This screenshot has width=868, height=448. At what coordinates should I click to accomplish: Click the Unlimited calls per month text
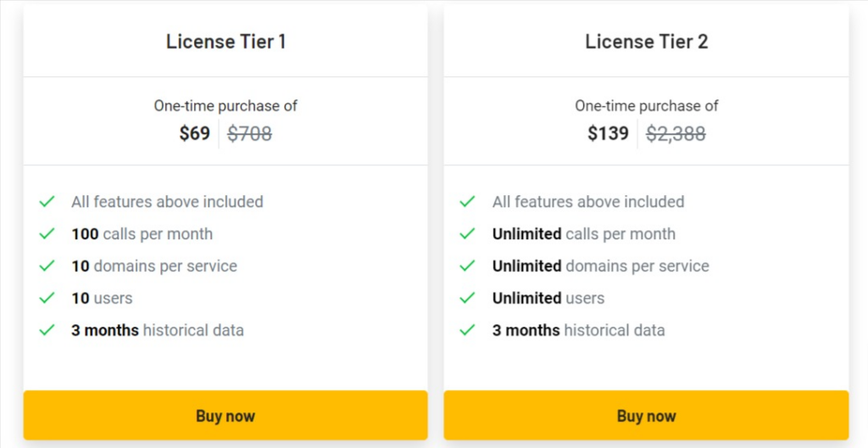click(584, 234)
